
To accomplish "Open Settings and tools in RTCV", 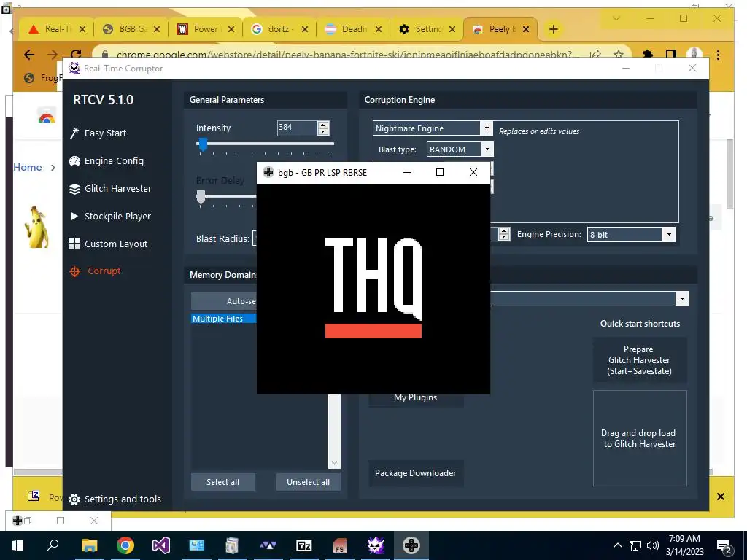I will click(115, 499).
